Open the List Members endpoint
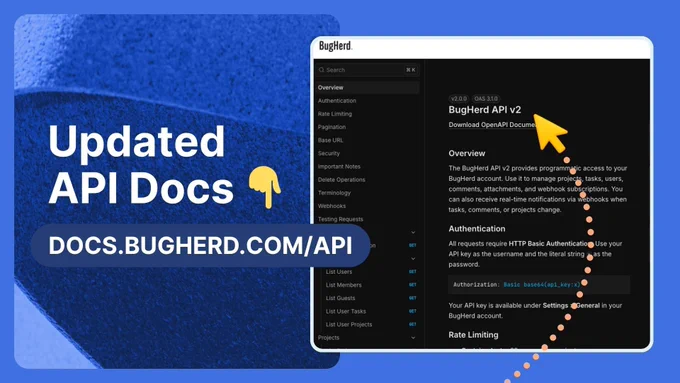 coord(343,285)
